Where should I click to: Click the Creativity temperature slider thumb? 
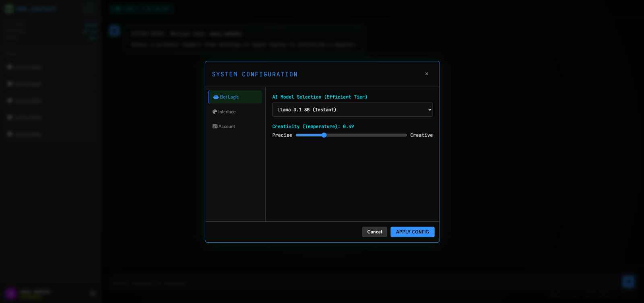[324, 135]
